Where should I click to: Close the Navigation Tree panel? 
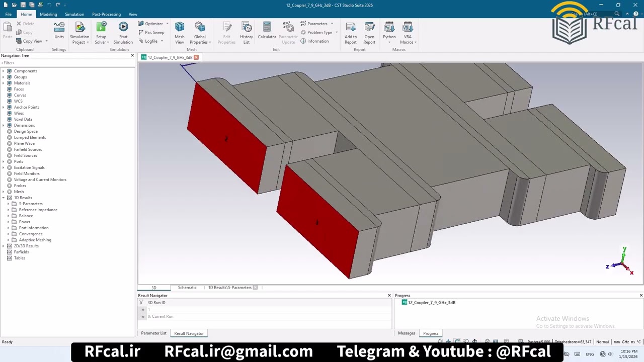(x=132, y=55)
